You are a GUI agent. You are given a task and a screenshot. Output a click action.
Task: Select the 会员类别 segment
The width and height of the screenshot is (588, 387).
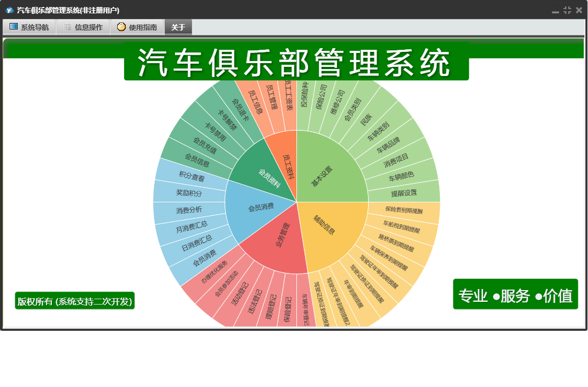click(353, 110)
